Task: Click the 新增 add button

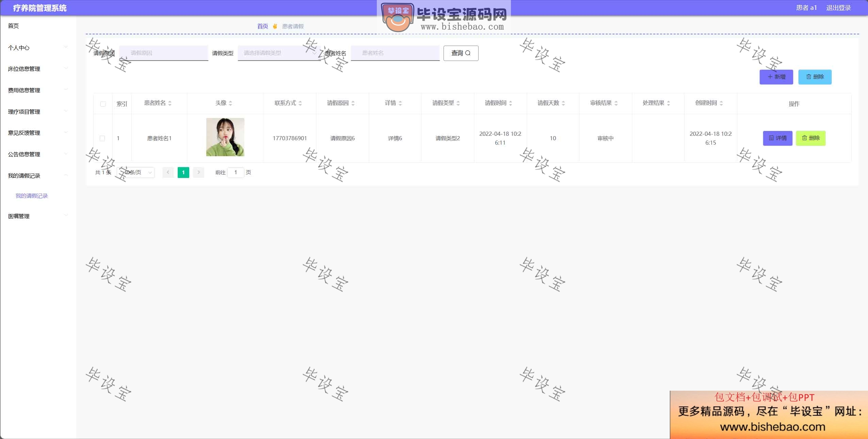Action: tap(776, 77)
